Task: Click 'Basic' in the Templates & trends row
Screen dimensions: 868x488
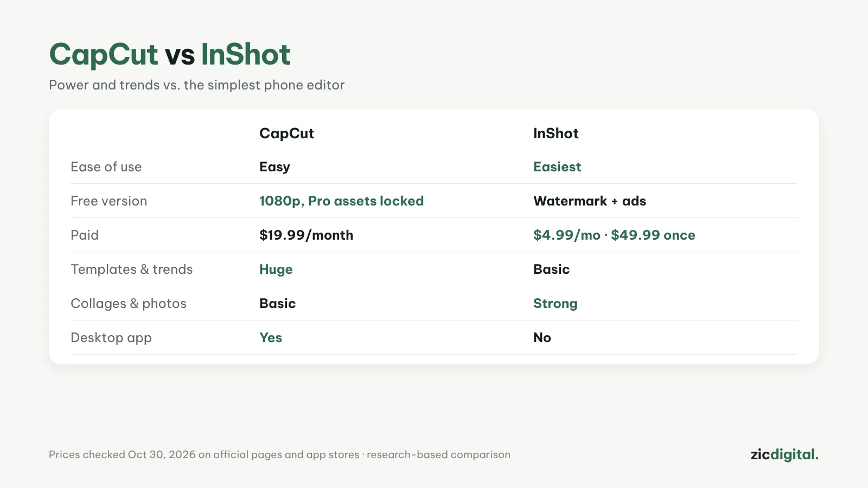Action: [x=552, y=269]
